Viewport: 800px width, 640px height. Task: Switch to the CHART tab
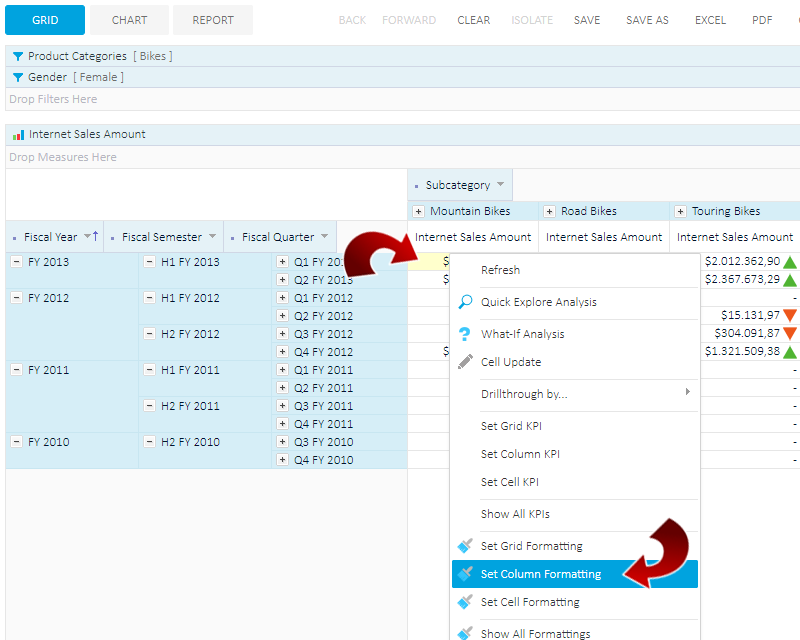pyautogui.click(x=129, y=20)
